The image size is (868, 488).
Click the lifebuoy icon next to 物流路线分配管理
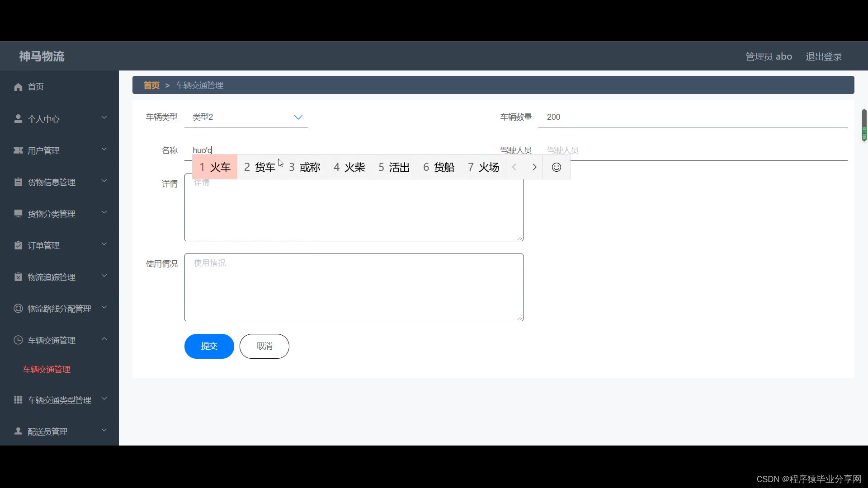click(18, 309)
